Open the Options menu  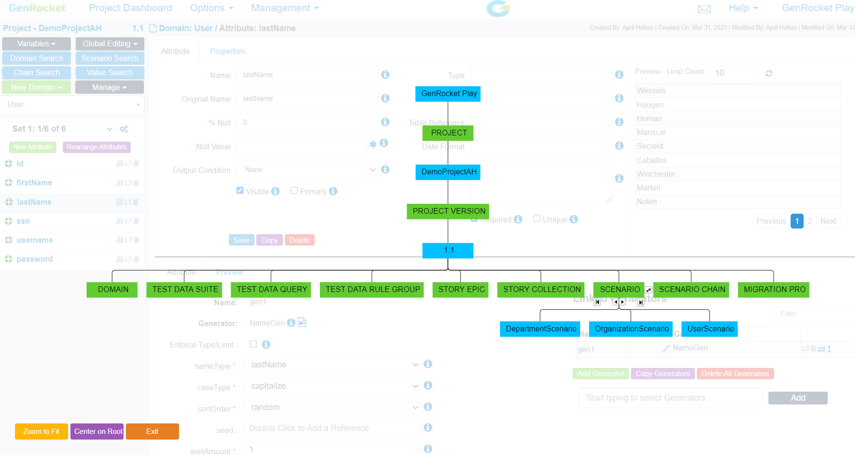point(212,8)
